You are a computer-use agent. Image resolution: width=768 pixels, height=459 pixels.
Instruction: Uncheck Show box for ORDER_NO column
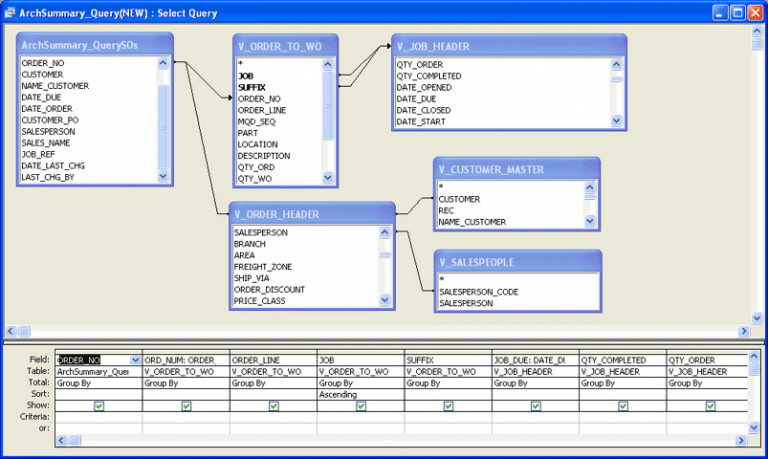[99, 406]
